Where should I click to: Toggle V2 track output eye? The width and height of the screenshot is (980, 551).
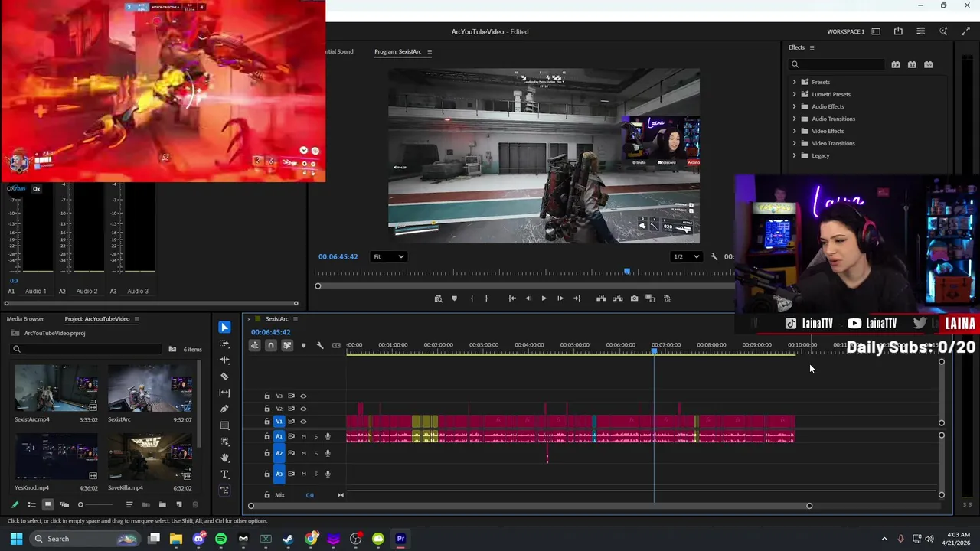pyautogui.click(x=303, y=409)
